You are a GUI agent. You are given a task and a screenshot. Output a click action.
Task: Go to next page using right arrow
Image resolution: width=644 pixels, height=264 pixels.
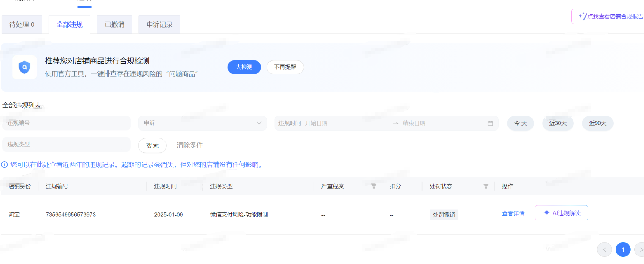coord(640,250)
